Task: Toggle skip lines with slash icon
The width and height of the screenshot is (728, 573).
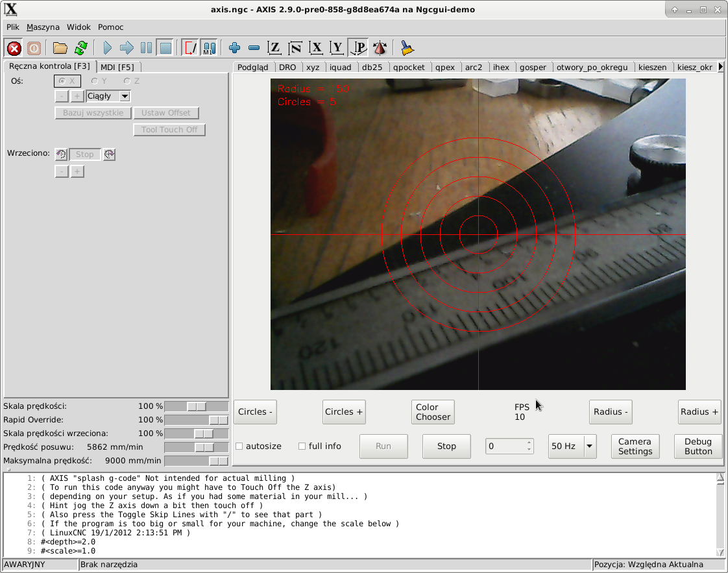Action: [190, 48]
